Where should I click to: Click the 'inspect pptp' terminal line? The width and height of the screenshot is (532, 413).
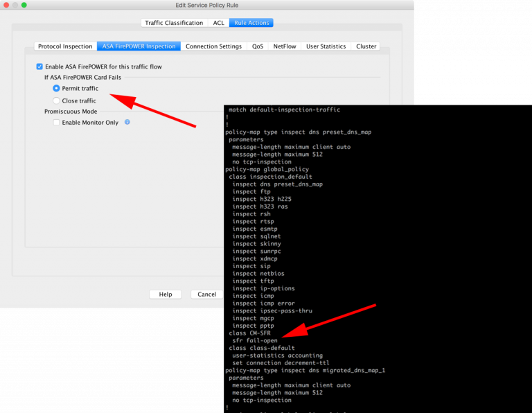253,326
